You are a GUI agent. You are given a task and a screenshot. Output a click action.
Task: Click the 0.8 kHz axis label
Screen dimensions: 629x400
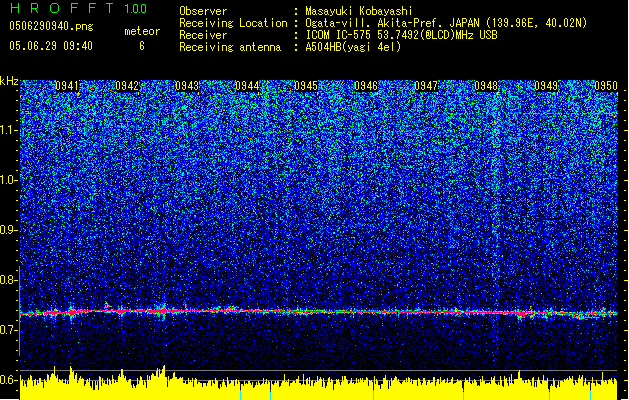tap(8, 280)
